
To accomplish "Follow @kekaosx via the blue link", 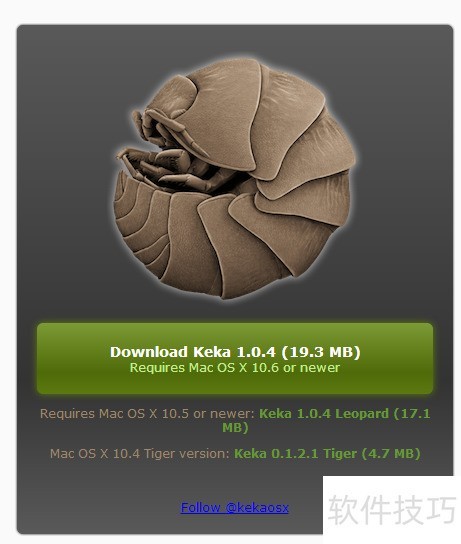I will (235, 508).
